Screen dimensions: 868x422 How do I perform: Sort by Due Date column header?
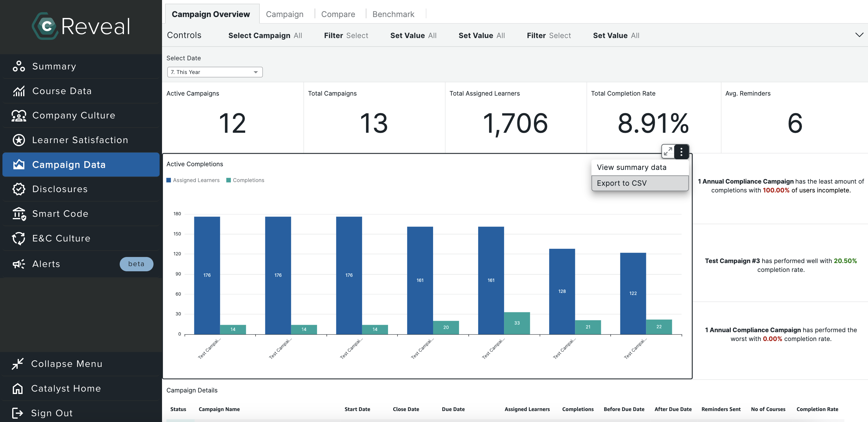(453, 409)
